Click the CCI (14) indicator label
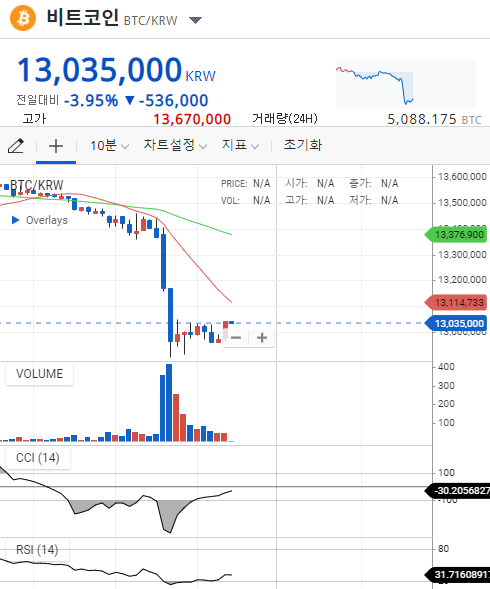The height and width of the screenshot is (589, 490). (38, 458)
